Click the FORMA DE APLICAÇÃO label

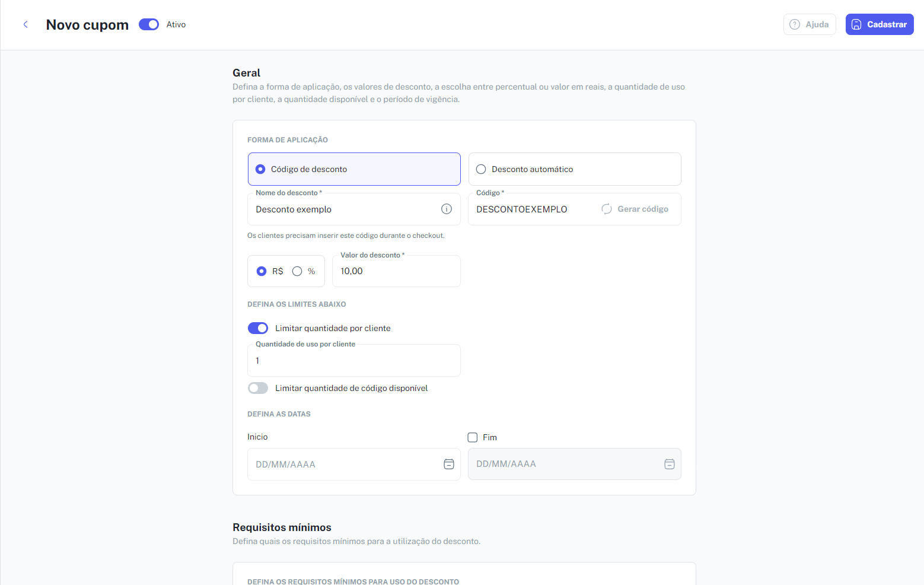click(288, 140)
